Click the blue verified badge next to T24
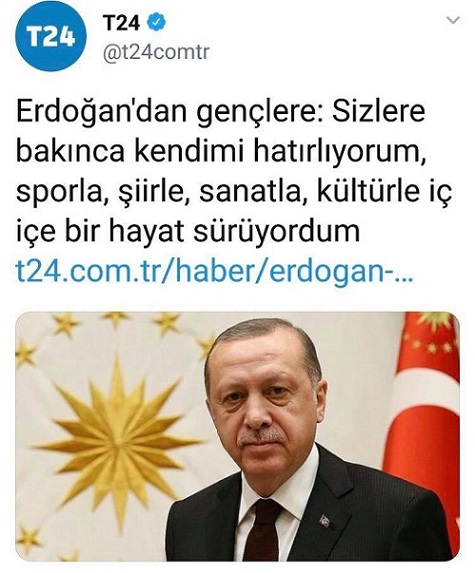This screenshot has width=475, height=573. pos(156,23)
